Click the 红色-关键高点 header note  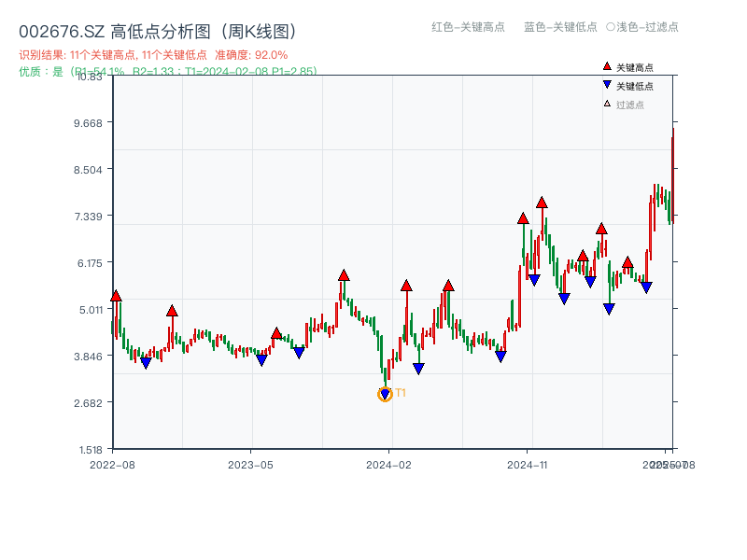[x=468, y=27]
